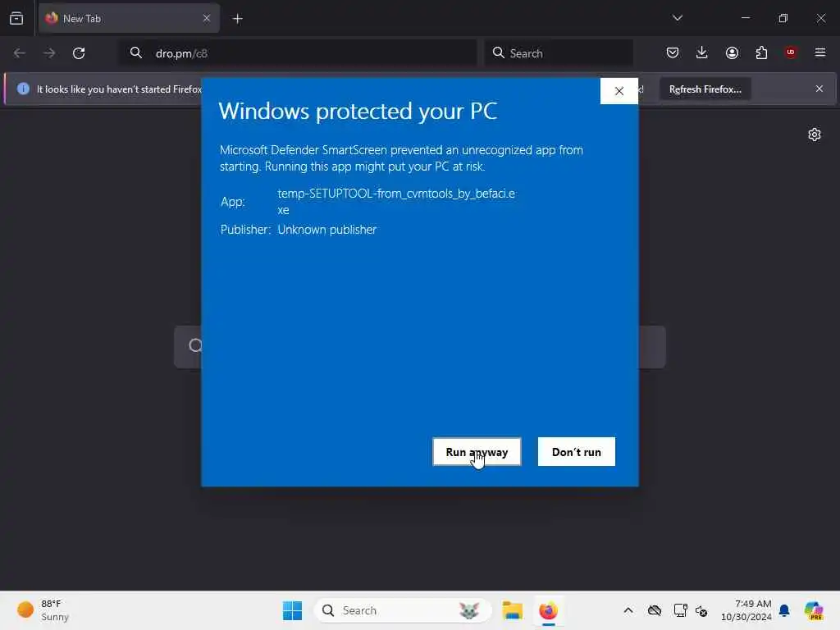Viewport: 840px width, 630px height.
Task: Click the app name temp-SETUPTOOL text
Action: tap(396, 202)
